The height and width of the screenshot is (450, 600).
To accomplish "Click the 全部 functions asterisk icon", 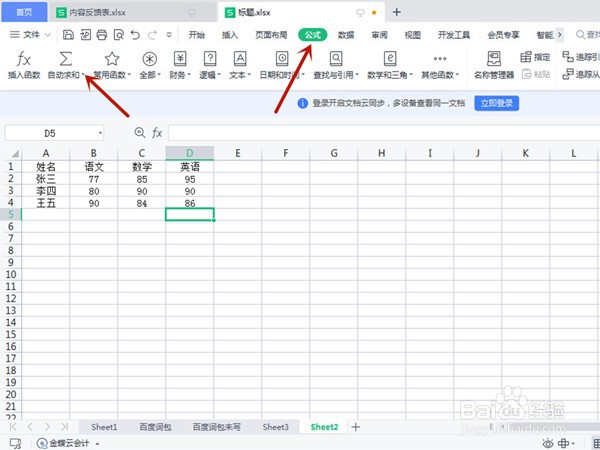I will point(150,59).
